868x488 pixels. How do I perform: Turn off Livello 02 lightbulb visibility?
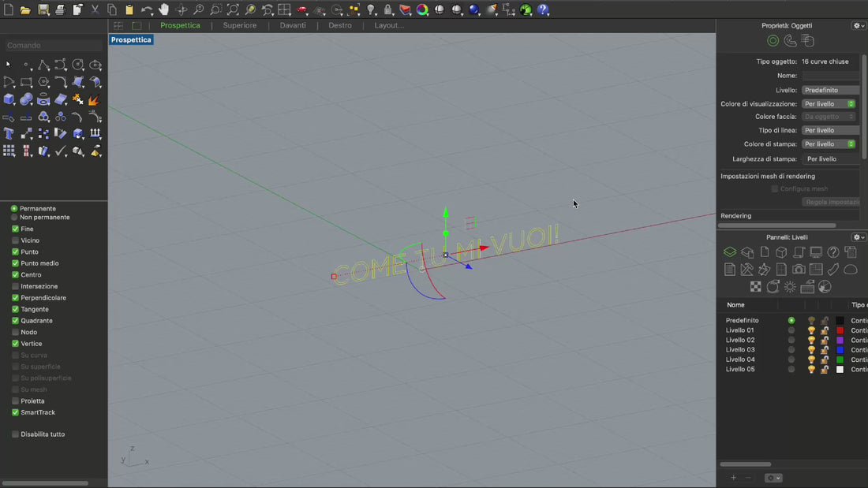[811, 340]
